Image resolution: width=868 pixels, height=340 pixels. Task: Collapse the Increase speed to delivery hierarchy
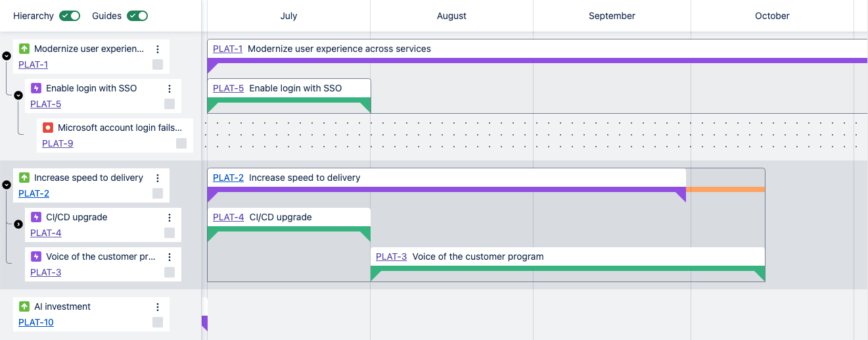point(7,185)
